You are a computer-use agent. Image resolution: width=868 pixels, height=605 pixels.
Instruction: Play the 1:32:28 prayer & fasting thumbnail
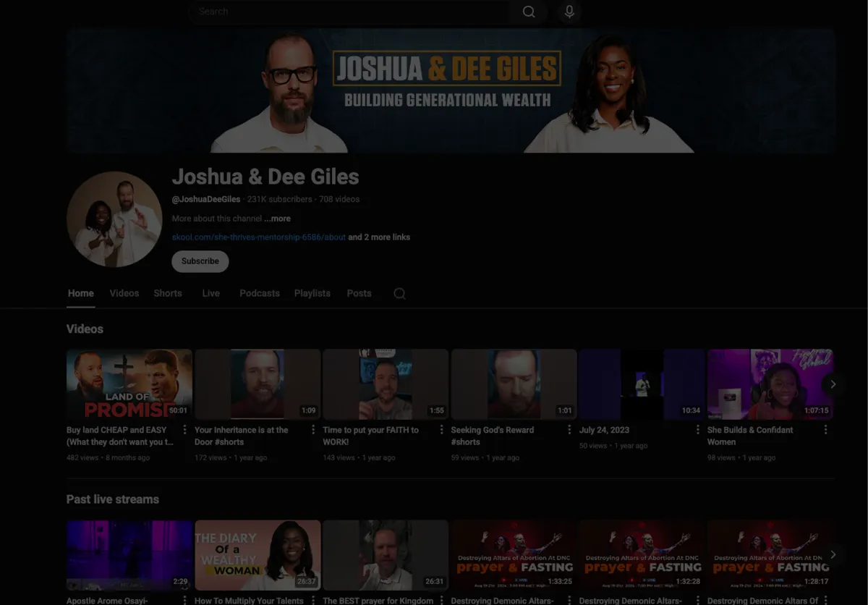pyautogui.click(x=642, y=555)
